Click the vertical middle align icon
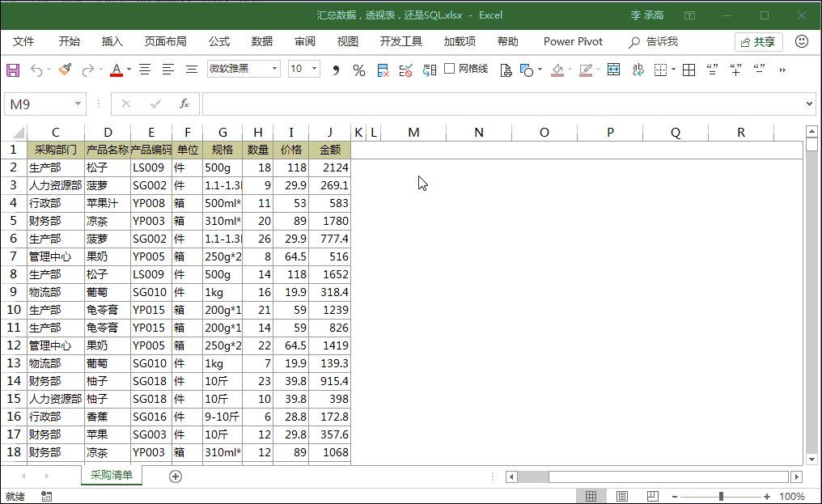Image resolution: width=822 pixels, height=504 pixels. (x=192, y=70)
